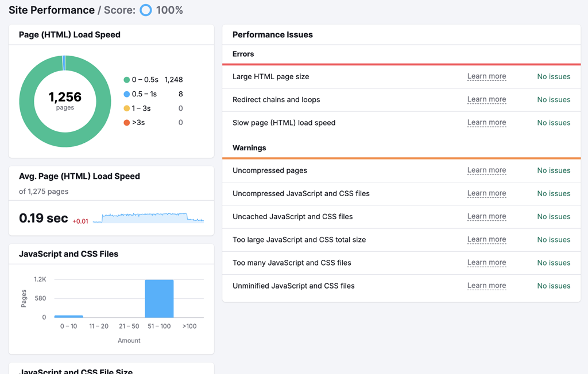Click the value 8 for 0.5 – 1s
This screenshot has height=374, width=588.
[x=181, y=94]
